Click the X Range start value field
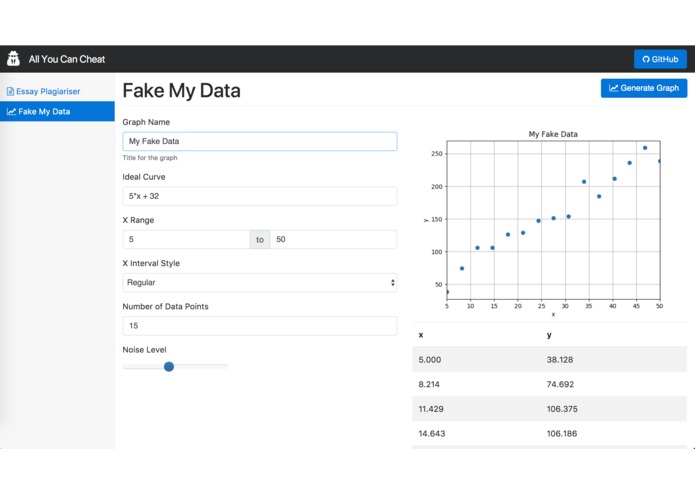Screen dimensions: 695x494 pos(186,240)
